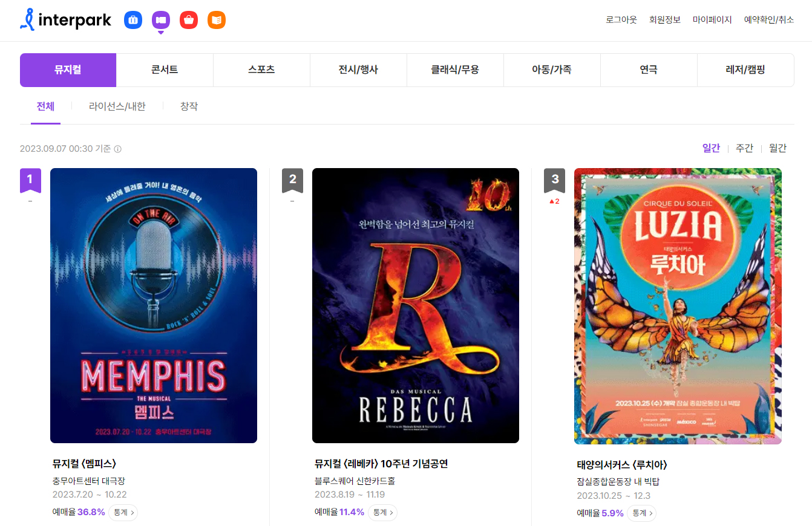Click the info icon beside 기준 timestamp
This screenshot has width=812, height=526.
118,149
